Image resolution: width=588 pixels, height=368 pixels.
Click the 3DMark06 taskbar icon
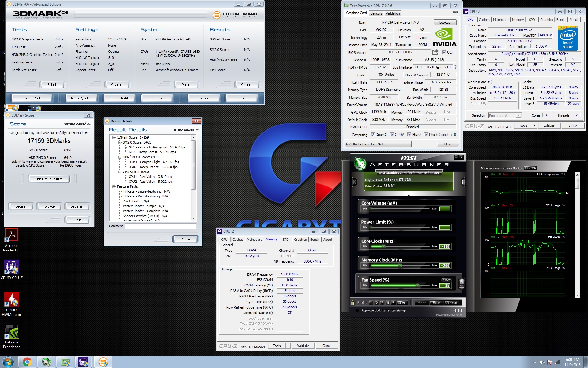click(103, 362)
